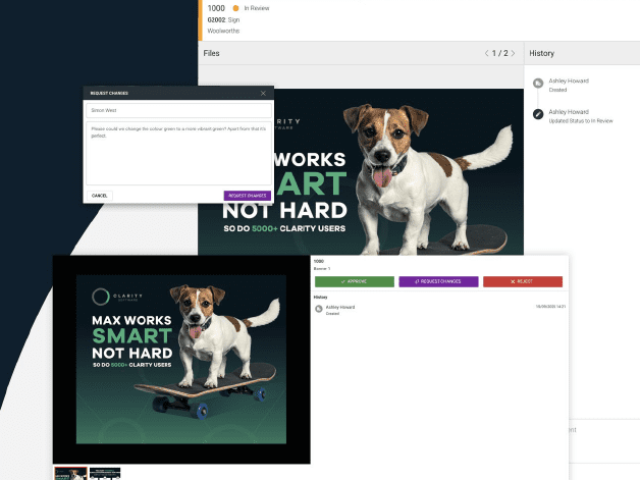Click the green Approve button

coord(354,282)
